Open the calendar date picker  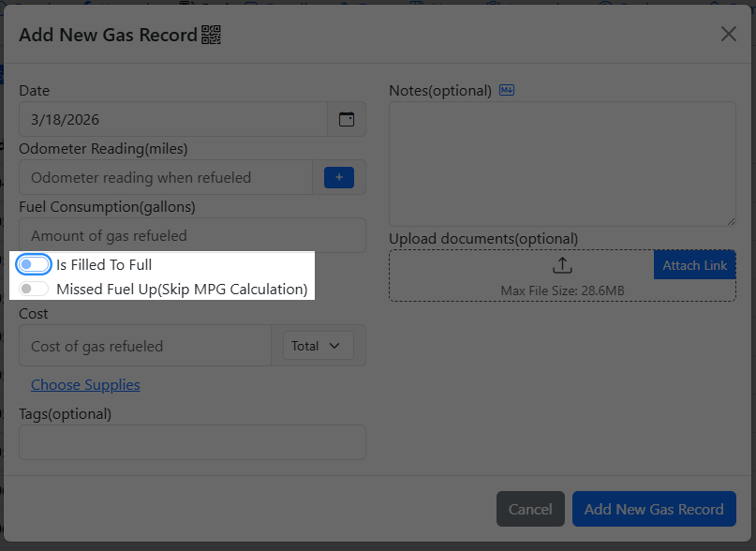(x=347, y=120)
